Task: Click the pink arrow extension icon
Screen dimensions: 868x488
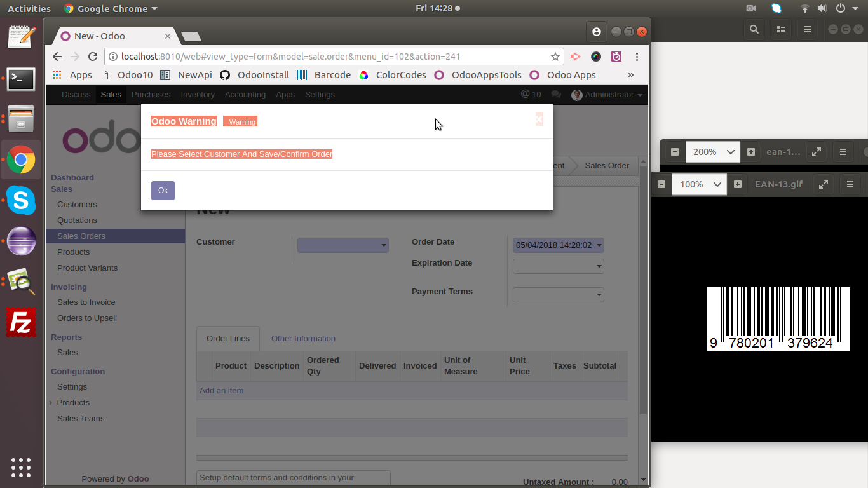Action: [x=576, y=57]
